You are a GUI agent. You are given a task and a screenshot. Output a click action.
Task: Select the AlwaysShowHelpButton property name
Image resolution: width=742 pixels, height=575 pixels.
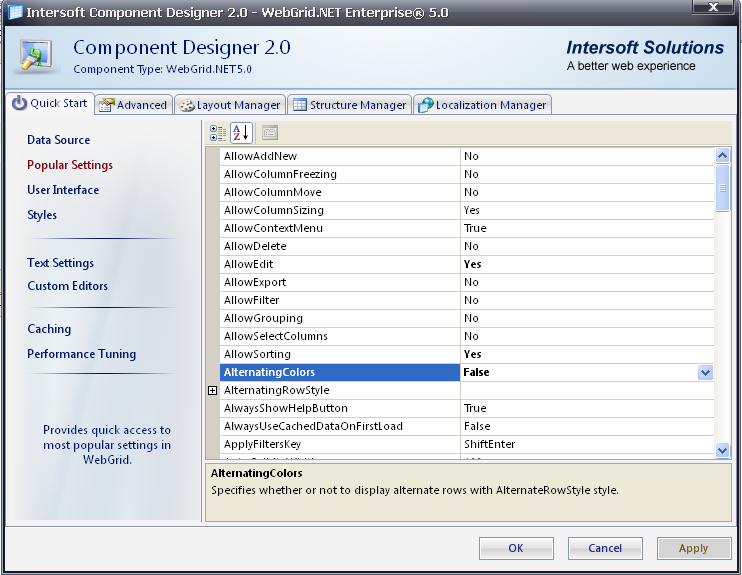286,408
